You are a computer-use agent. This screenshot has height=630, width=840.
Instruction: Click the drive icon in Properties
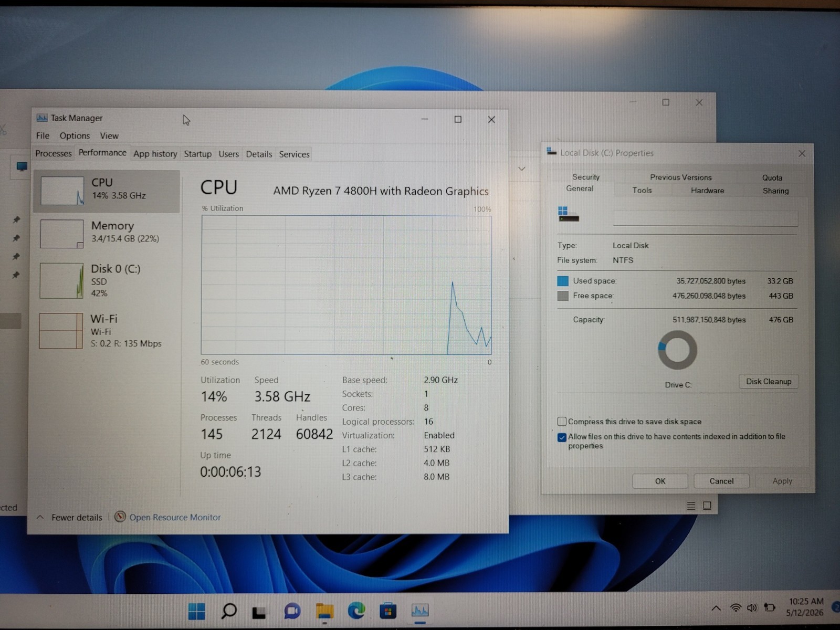[568, 214]
